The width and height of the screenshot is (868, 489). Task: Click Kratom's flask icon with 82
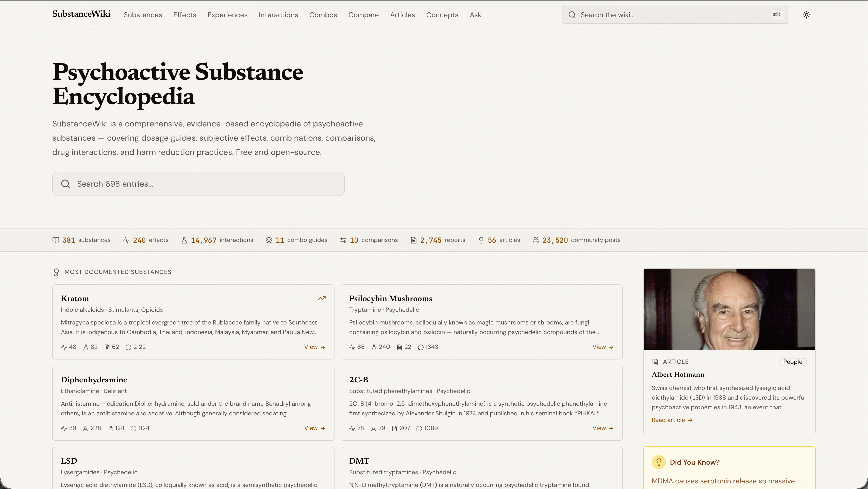pos(86,347)
